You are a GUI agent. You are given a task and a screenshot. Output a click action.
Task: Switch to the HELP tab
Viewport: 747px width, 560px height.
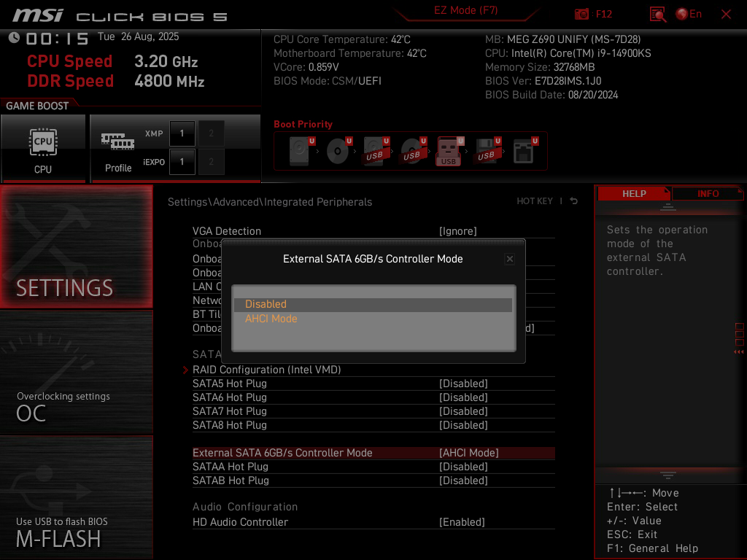point(634,194)
